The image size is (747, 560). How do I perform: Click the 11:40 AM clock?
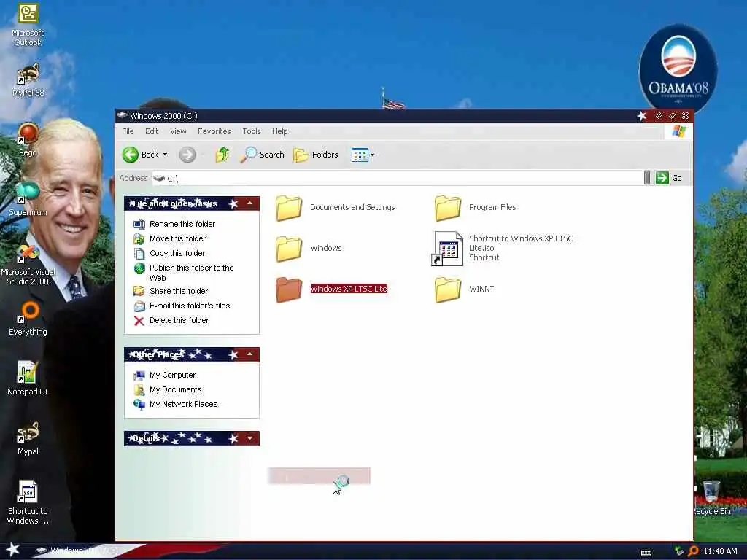[x=720, y=551]
